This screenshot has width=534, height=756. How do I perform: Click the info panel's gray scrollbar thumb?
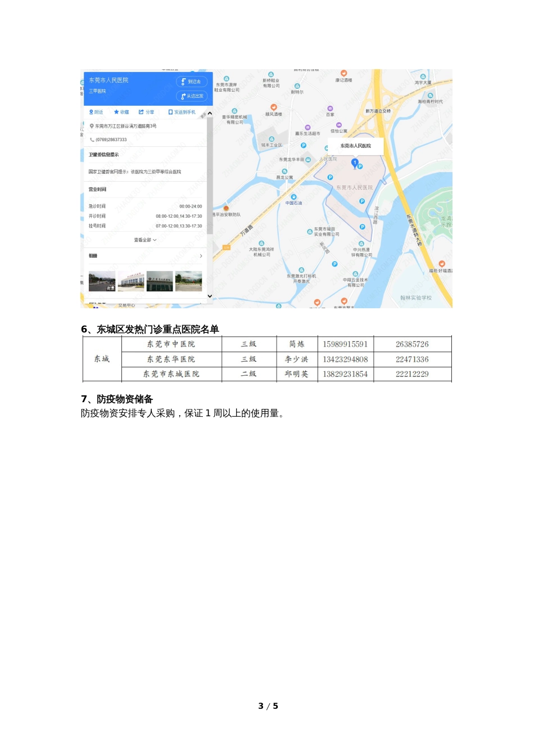tap(210, 175)
